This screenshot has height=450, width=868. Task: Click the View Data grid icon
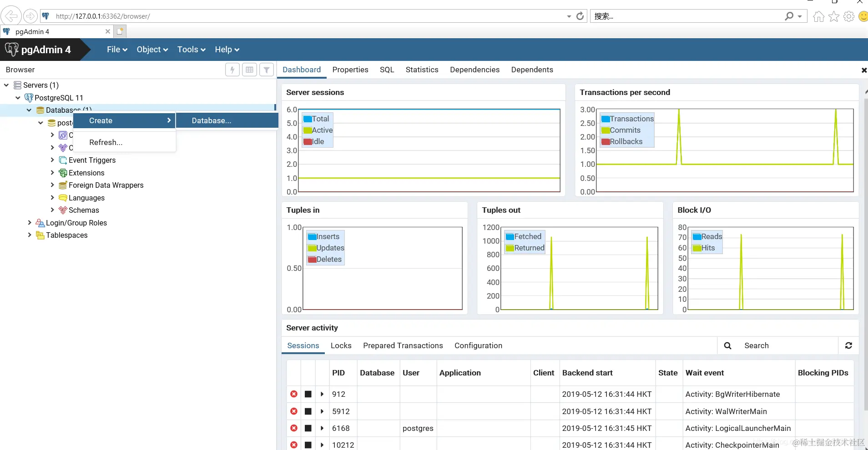coord(249,70)
